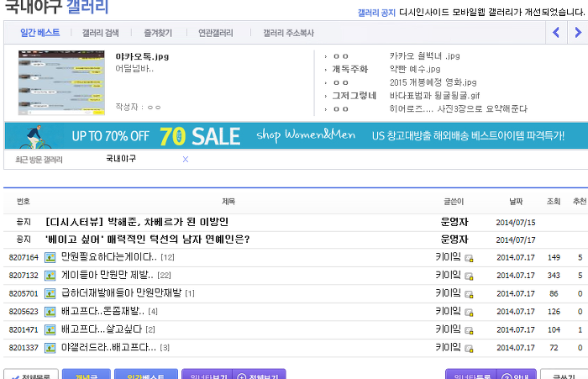
Task: Open the '베이고 싶어' 턱선 notice post
Action: pyautogui.click(x=147, y=240)
